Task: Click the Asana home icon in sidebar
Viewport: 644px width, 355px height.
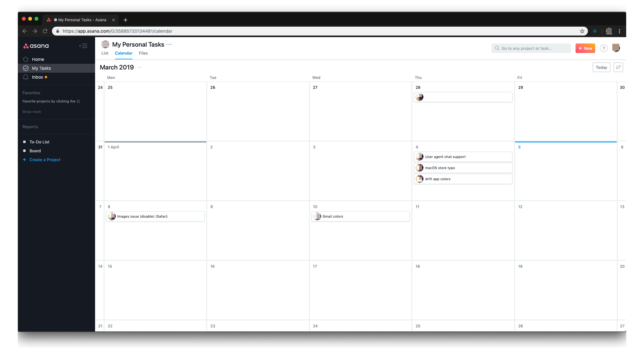Action: point(26,59)
